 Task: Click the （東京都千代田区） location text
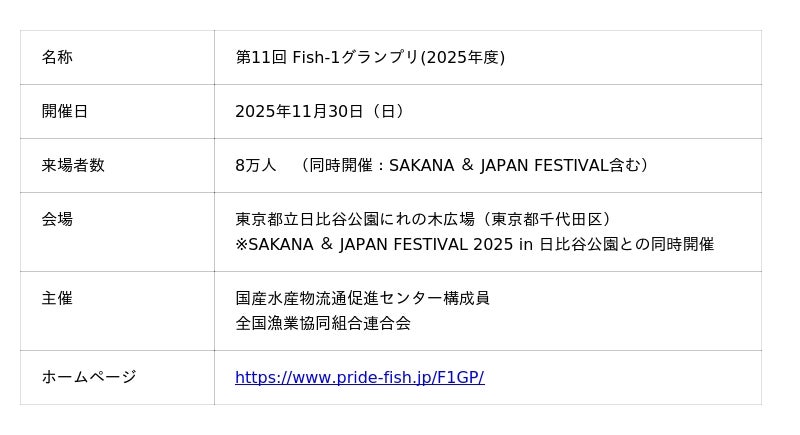pyautogui.click(x=545, y=219)
